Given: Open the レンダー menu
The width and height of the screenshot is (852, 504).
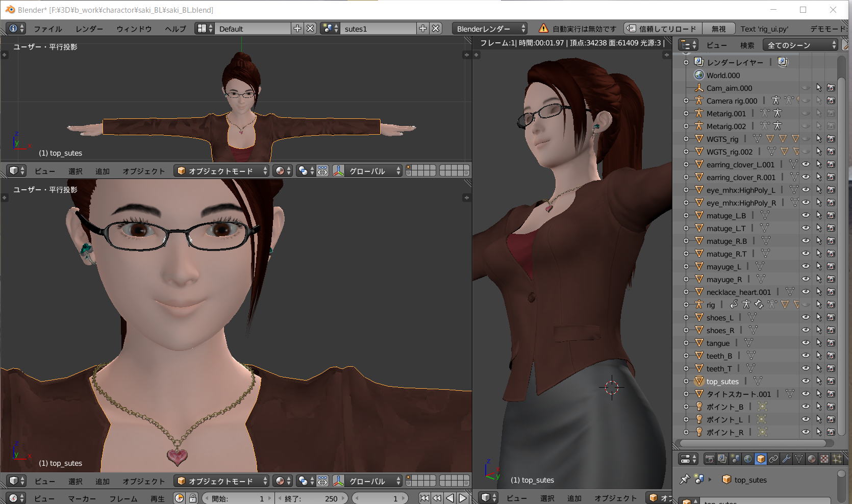Looking at the screenshot, I should pos(89,29).
